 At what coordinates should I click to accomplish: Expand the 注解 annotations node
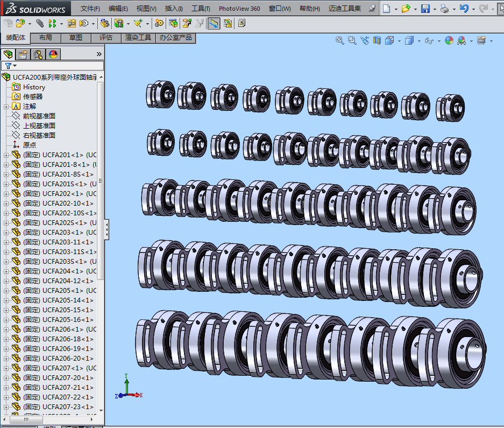(6, 107)
